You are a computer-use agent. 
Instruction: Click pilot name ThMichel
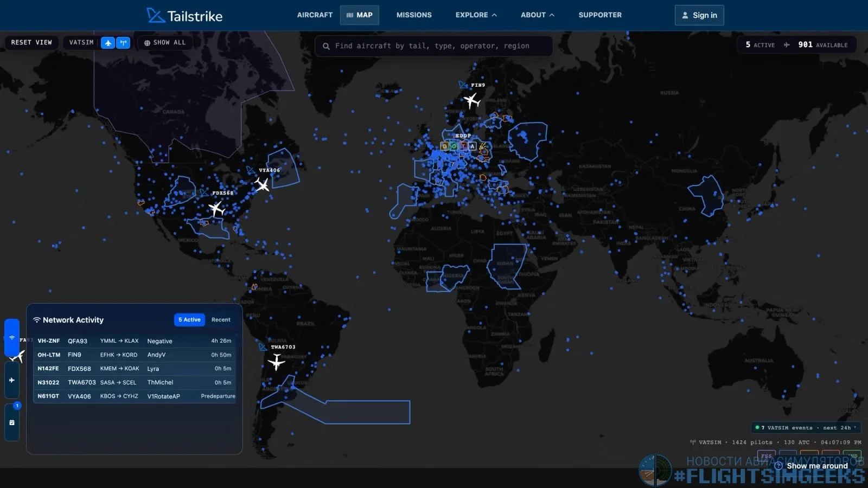click(x=160, y=382)
